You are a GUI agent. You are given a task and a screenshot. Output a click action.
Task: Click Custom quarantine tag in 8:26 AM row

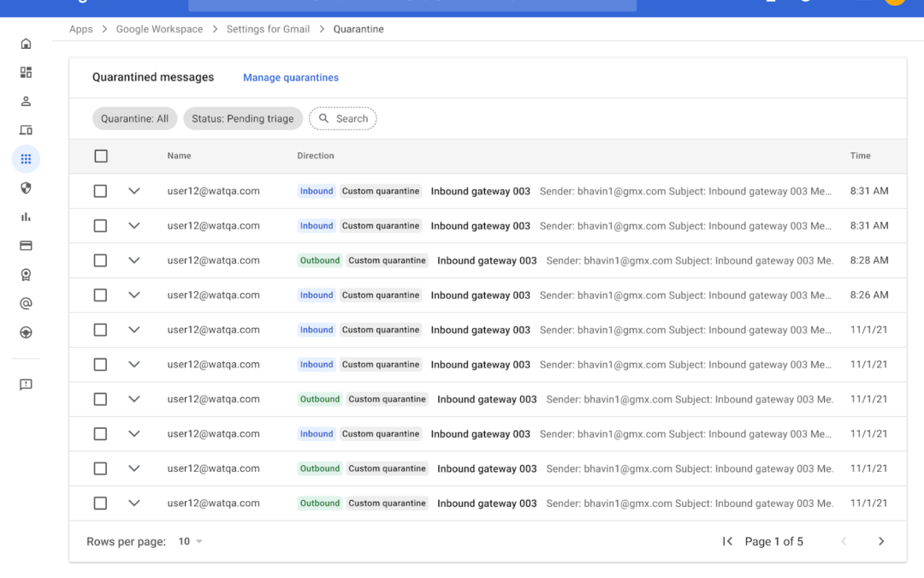coord(381,295)
